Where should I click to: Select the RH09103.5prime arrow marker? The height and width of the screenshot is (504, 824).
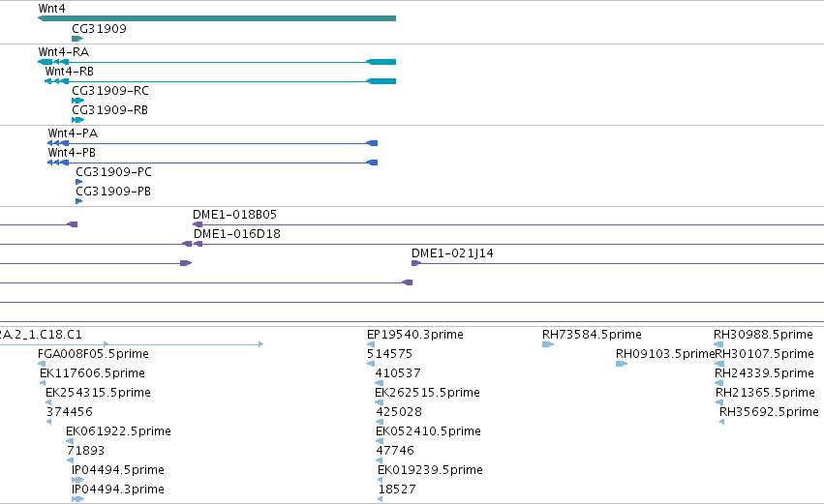(x=622, y=364)
